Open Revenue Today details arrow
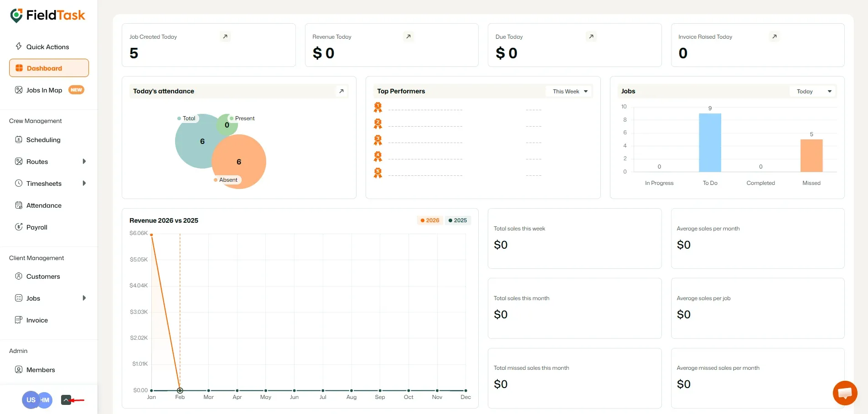 tap(408, 36)
